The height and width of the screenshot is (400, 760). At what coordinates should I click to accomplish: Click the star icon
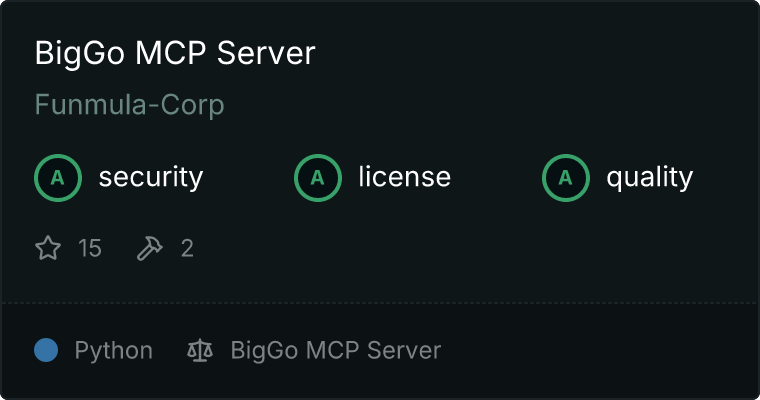tap(48, 248)
